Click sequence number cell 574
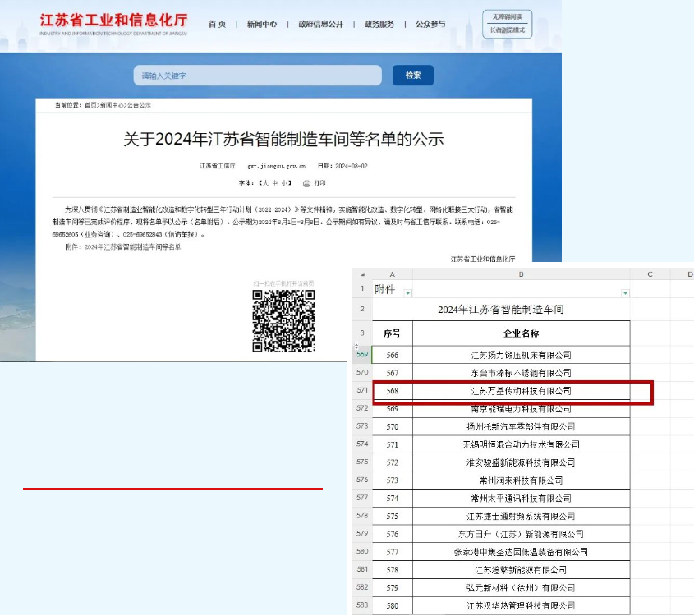This screenshot has width=694, height=616. (392, 499)
